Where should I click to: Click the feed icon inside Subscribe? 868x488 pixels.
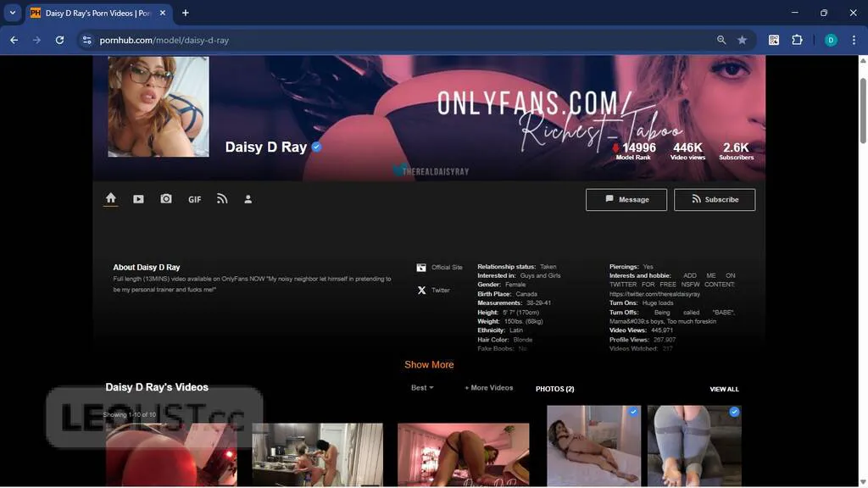pos(697,198)
